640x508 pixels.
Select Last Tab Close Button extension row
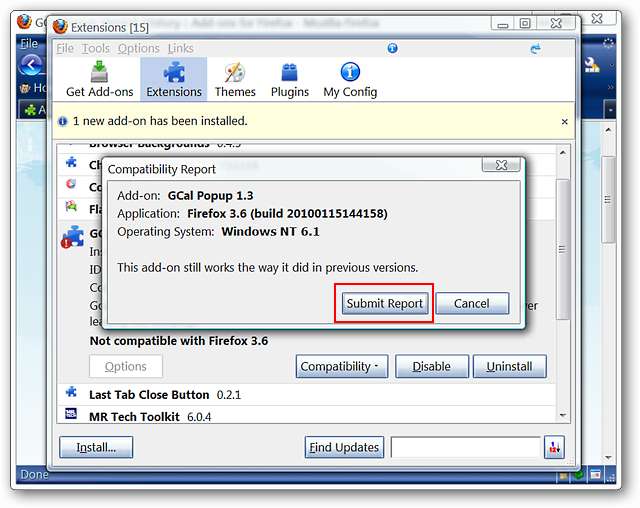pos(306,395)
